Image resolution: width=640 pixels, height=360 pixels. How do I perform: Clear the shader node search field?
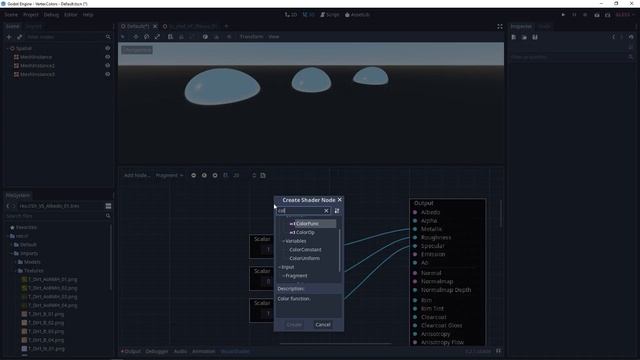(326, 211)
